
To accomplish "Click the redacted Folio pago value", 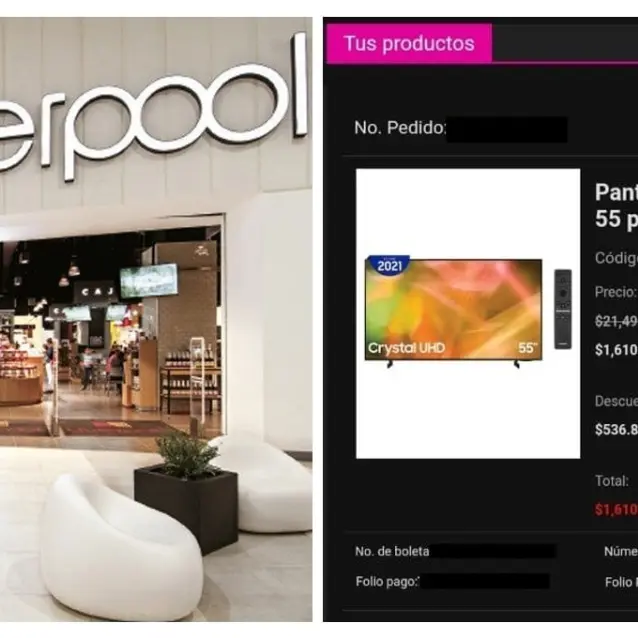I will tap(485, 581).
